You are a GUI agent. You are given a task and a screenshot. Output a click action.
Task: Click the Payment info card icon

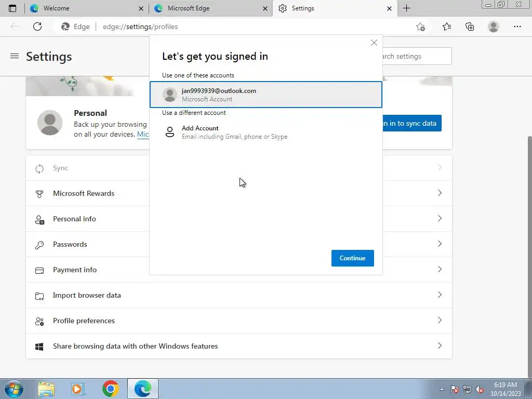point(39,270)
